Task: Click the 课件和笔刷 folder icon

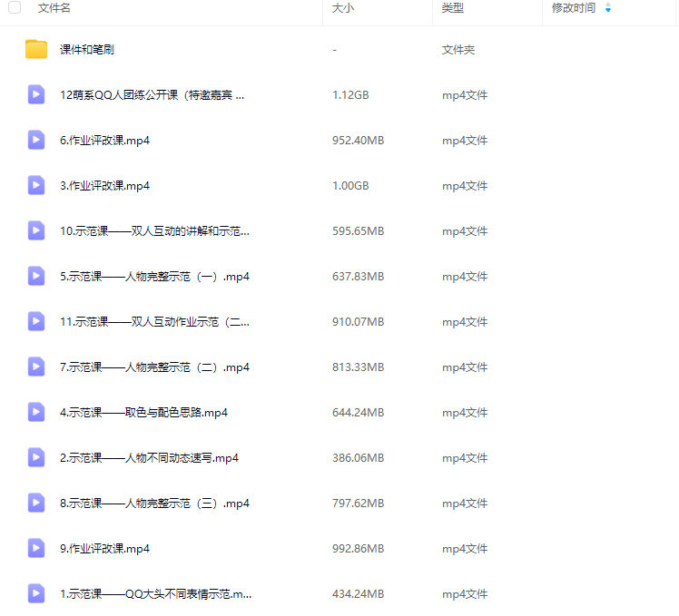Action: point(36,50)
